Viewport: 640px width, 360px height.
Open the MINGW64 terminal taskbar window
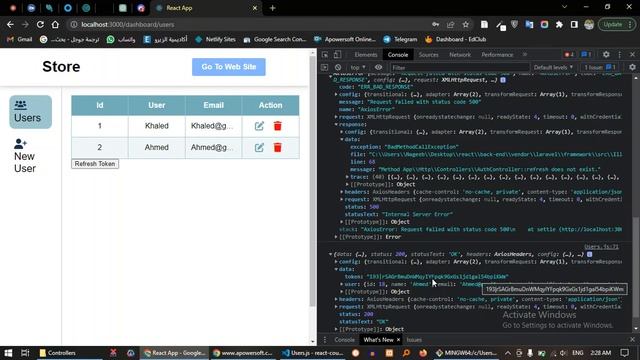(x=466, y=353)
